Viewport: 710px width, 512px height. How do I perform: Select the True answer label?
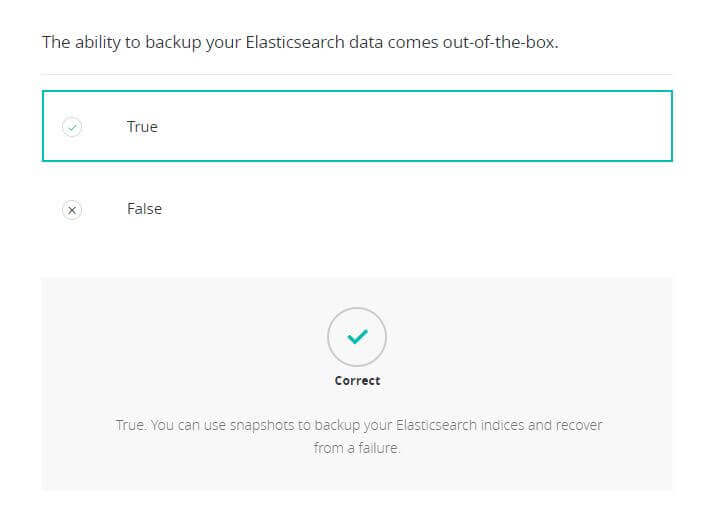[x=142, y=127]
